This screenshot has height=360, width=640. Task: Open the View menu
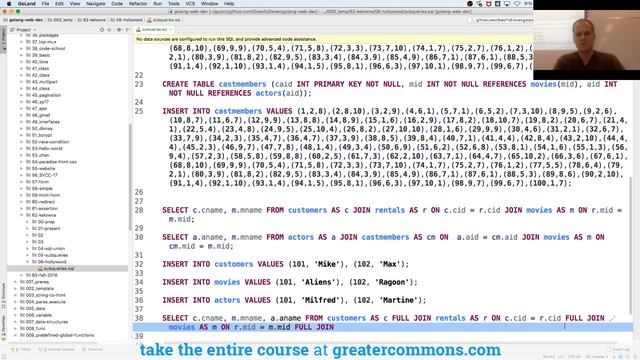pos(75,4)
